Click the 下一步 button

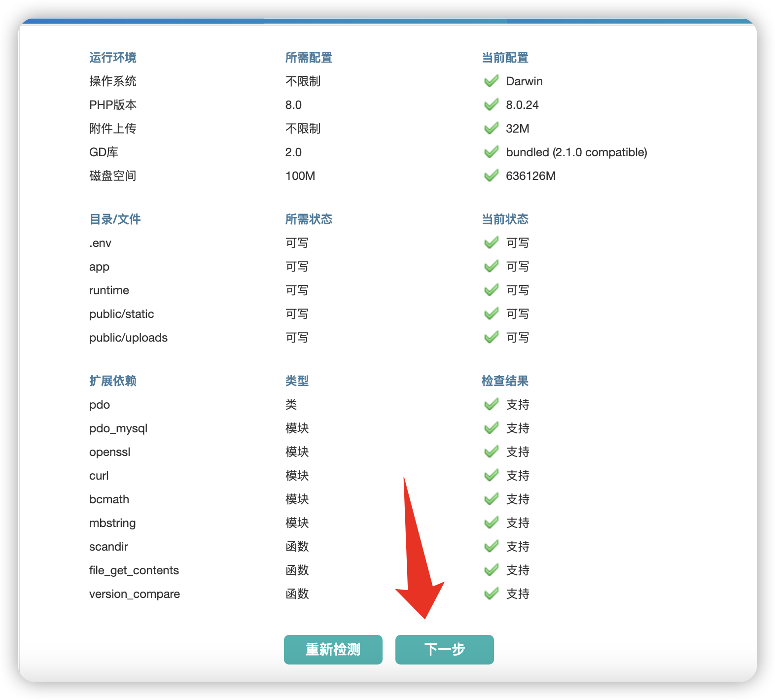(444, 649)
